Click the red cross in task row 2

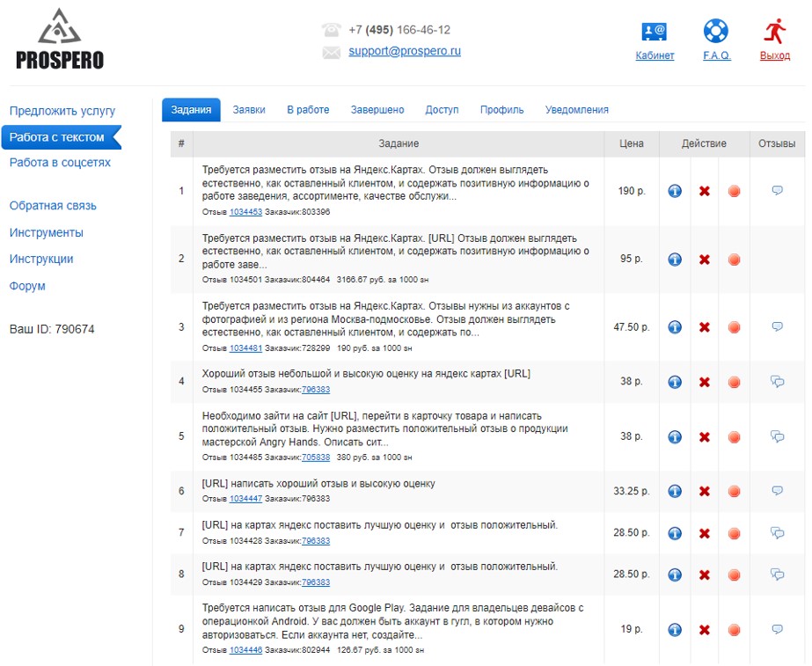pyautogui.click(x=705, y=260)
